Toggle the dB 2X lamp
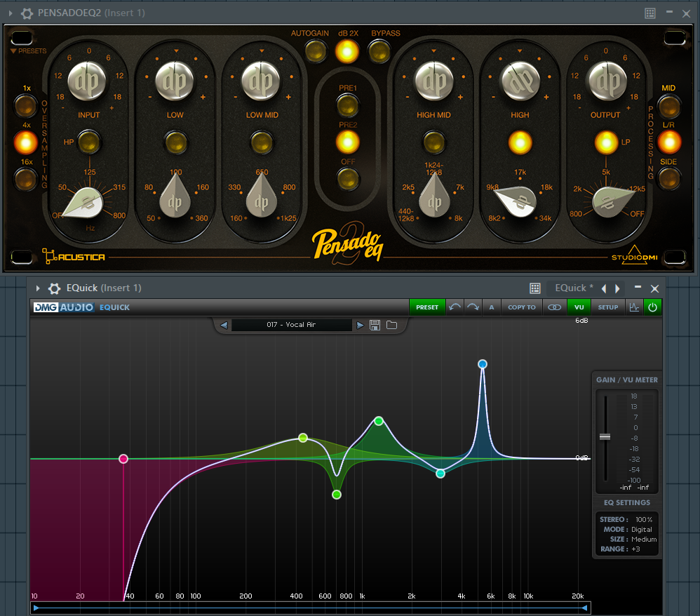The height and width of the screenshot is (616, 700). click(x=347, y=51)
